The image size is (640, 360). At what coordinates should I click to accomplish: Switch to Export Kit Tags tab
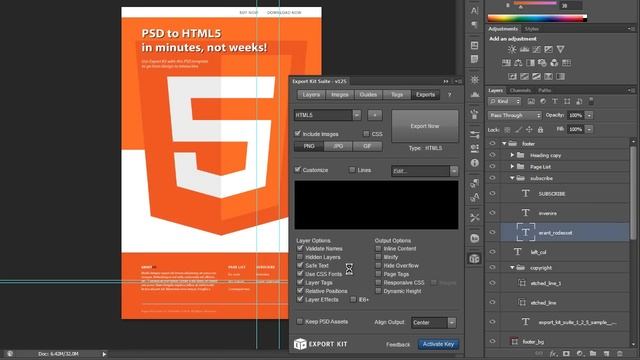[x=397, y=95]
